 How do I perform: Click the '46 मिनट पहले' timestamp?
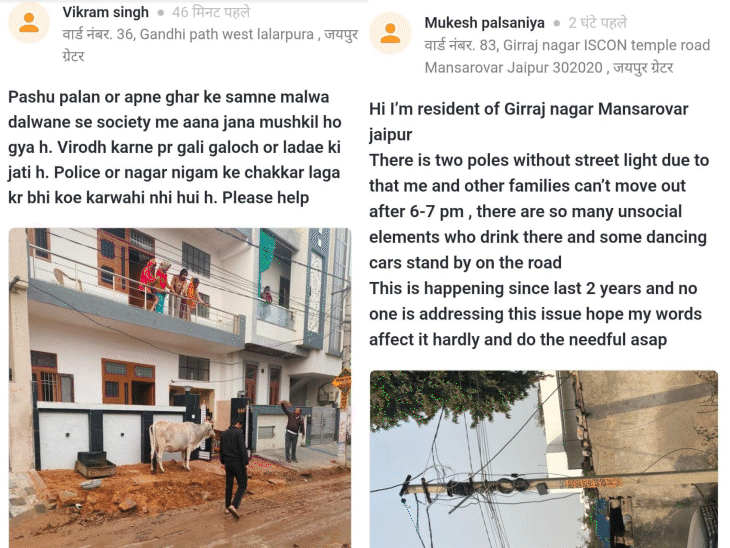211,12
